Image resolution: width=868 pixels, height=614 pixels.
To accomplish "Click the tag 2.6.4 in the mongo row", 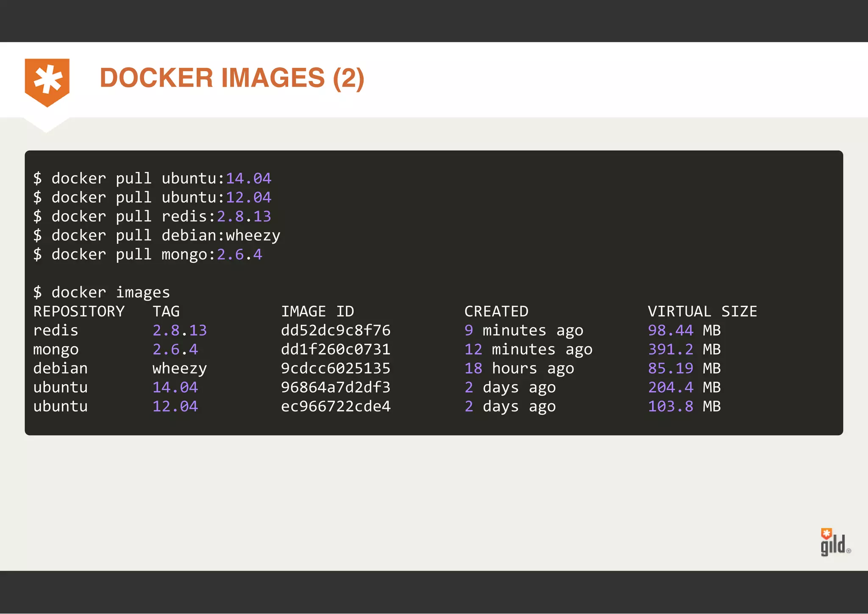I will point(175,350).
